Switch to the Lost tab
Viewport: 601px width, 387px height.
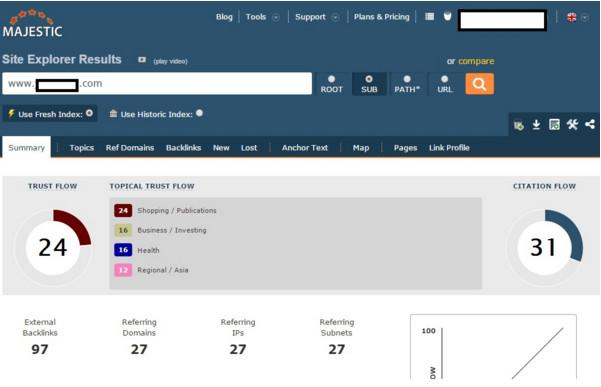[249, 148]
